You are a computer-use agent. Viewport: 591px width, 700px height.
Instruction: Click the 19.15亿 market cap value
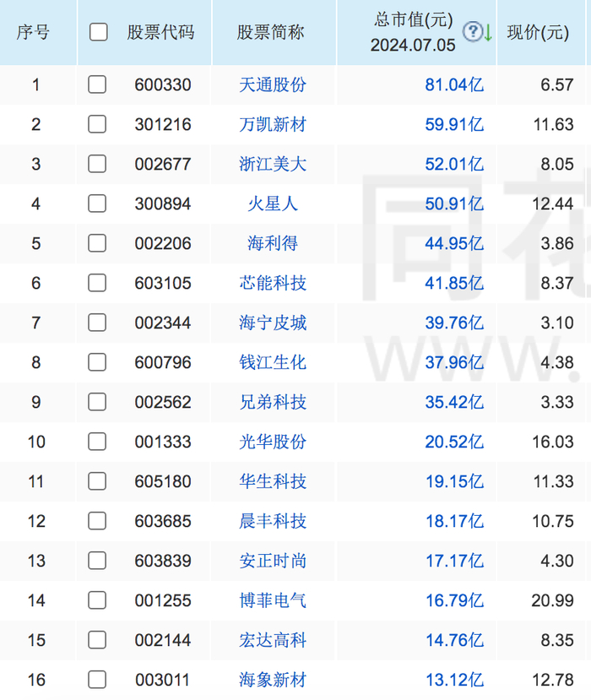point(454,481)
